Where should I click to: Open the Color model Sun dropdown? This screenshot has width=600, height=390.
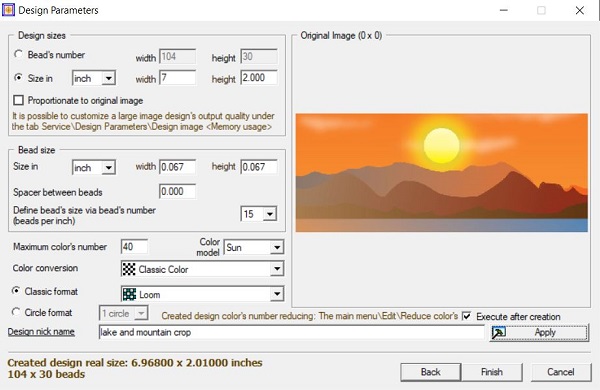253,248
